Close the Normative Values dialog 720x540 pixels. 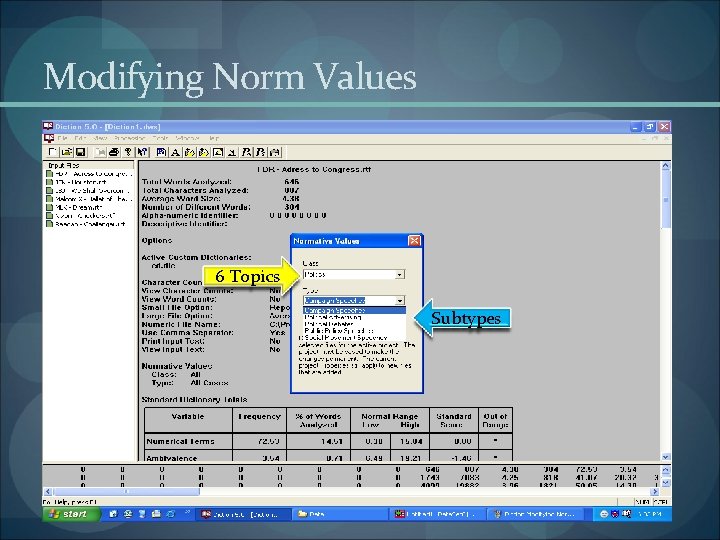click(414, 241)
